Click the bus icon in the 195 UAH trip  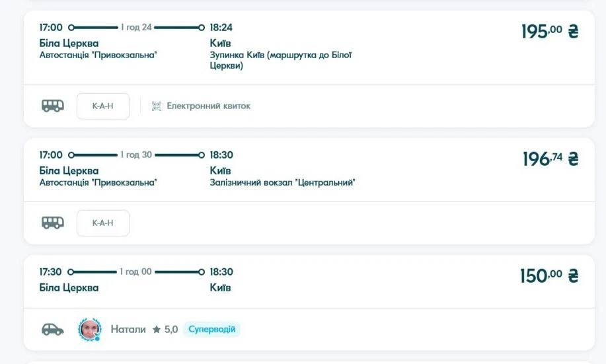(53, 106)
